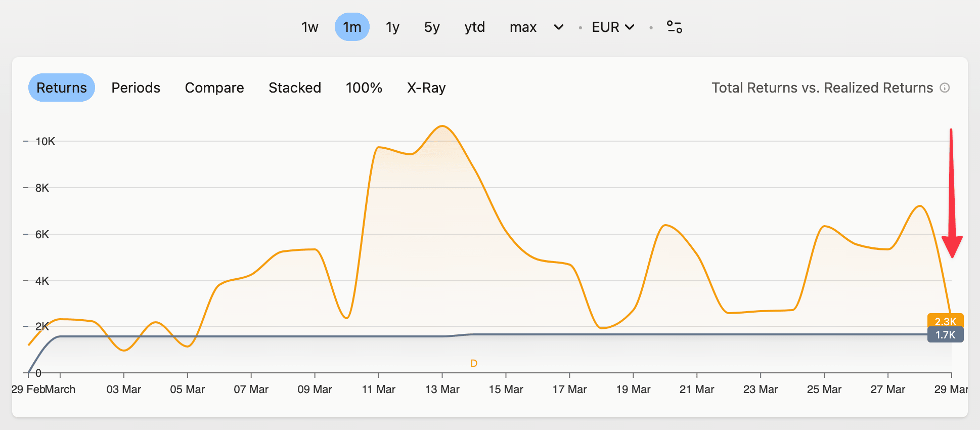Expand the time range chevron after max
The image size is (980, 430).
tap(558, 27)
